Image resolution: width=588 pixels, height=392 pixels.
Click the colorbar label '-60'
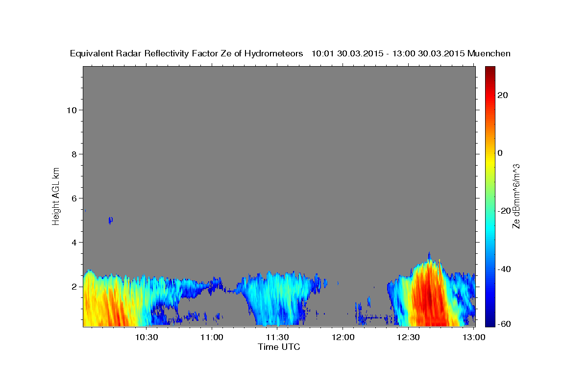pos(504,324)
